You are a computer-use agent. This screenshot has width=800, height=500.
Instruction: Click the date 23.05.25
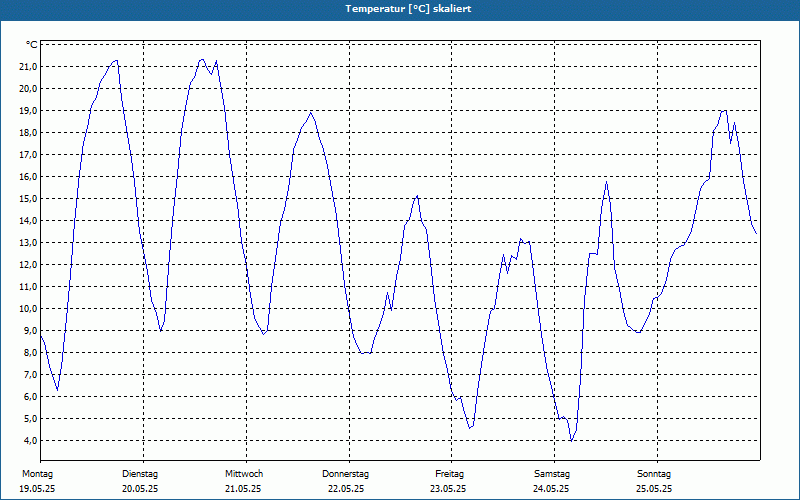click(x=448, y=489)
